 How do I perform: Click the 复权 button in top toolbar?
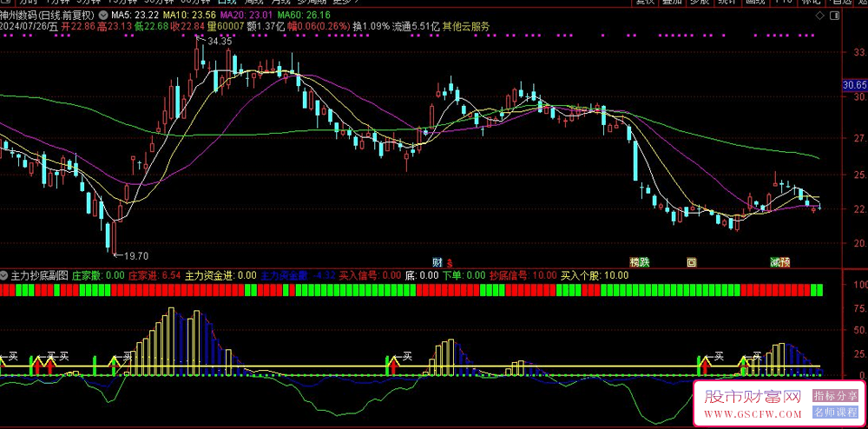click(645, 2)
